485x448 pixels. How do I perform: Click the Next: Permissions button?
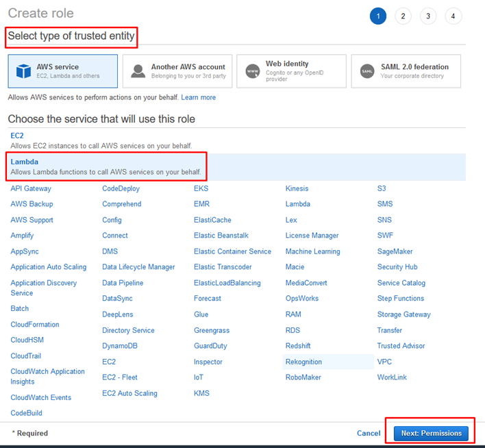[431, 433]
